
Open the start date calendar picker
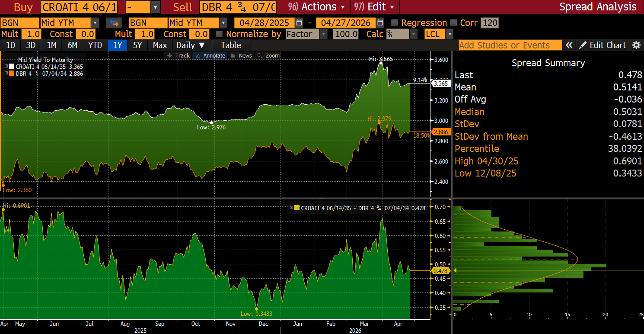pos(299,23)
